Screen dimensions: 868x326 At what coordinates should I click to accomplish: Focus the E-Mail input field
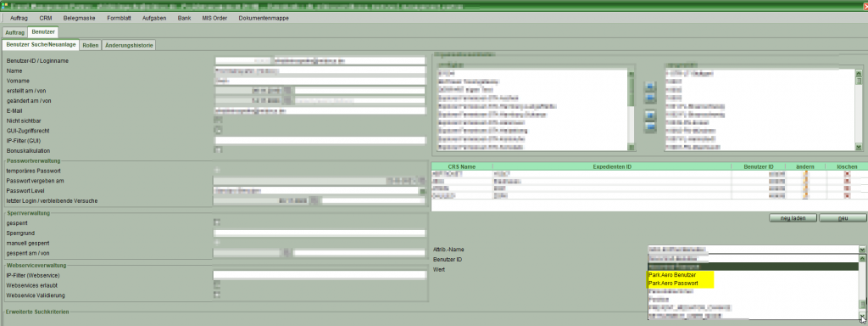pyautogui.click(x=320, y=110)
